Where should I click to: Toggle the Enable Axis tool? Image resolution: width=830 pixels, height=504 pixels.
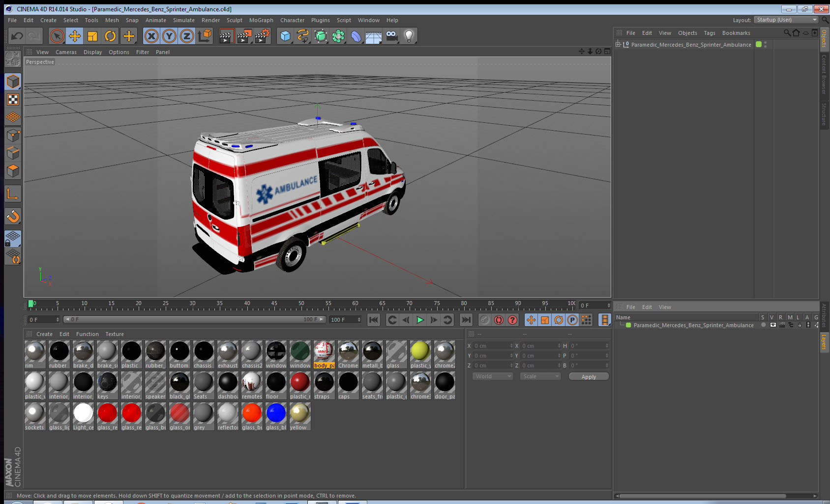click(13, 194)
